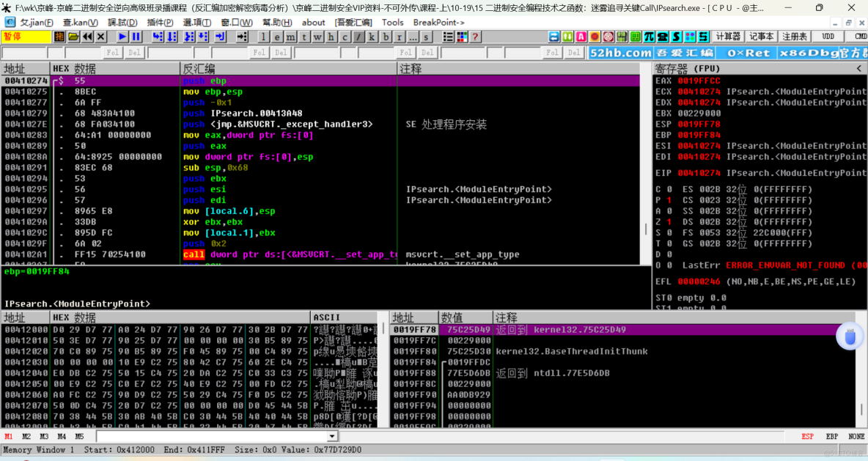Click the Trace Into toolbar icon
868x461 pixels.
pyautogui.click(x=189, y=37)
